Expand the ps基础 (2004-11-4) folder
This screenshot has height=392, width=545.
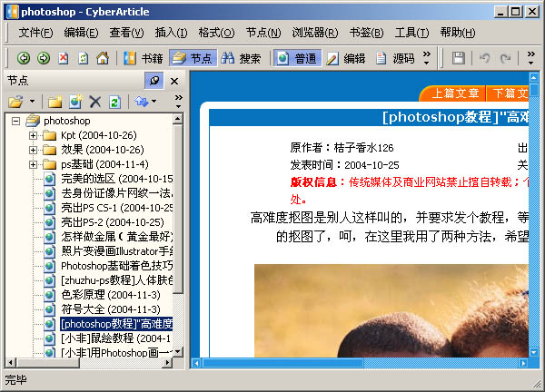coord(33,164)
